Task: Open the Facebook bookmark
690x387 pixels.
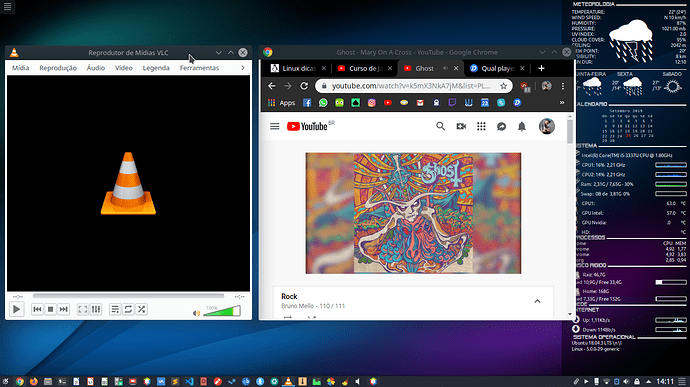Action: click(x=307, y=103)
